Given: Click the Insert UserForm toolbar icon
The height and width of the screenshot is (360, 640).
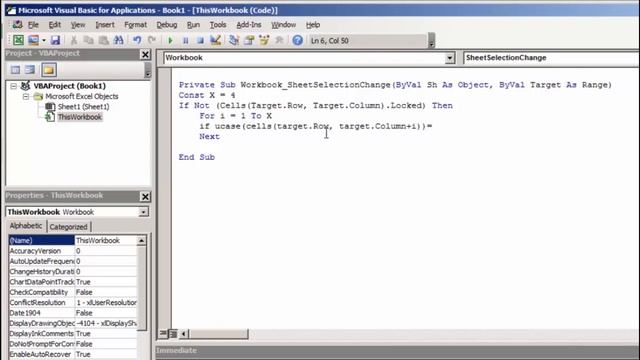Looking at the screenshot, I should click(33, 40).
